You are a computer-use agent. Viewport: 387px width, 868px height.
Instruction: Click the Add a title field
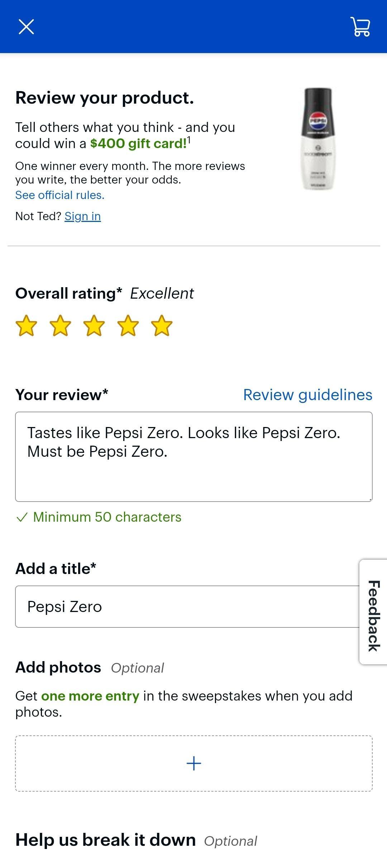187,607
